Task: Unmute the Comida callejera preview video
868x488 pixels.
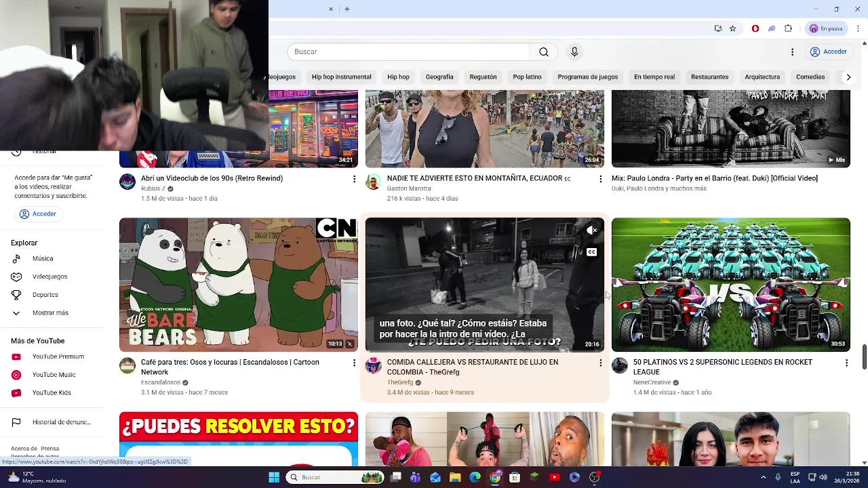Action: [592, 230]
